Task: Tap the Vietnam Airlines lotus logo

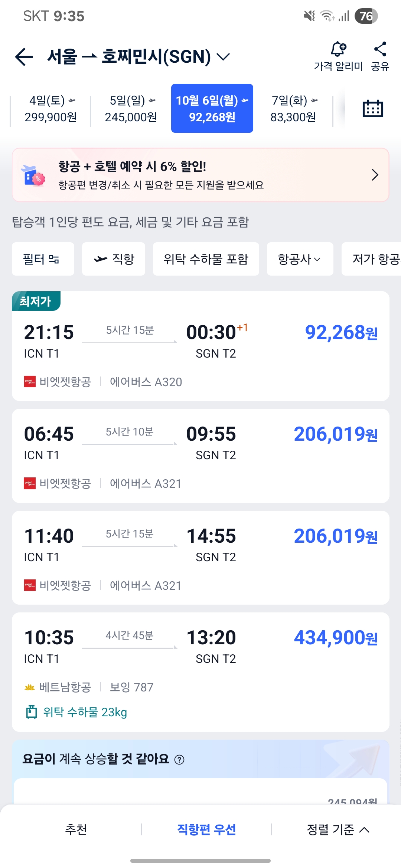Action: [30, 687]
